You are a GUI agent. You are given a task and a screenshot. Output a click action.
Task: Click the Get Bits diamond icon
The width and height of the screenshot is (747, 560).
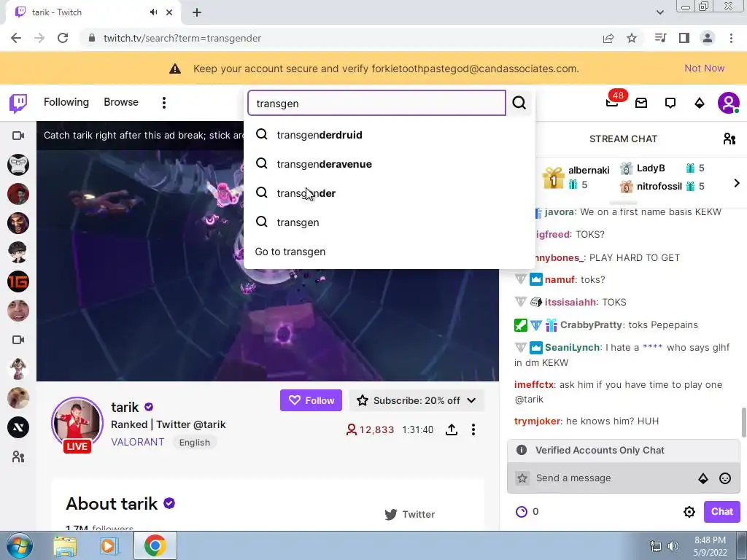click(700, 103)
